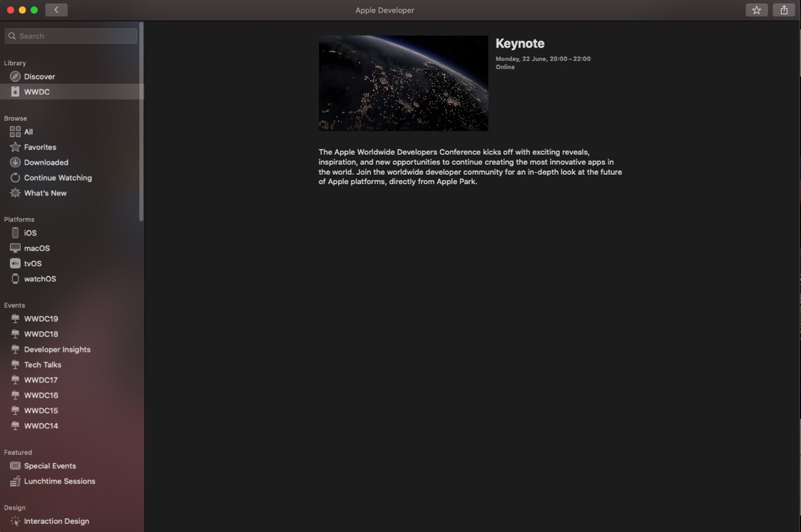The height and width of the screenshot is (532, 801).
Task: Click the Featured section header
Action: [18, 453]
